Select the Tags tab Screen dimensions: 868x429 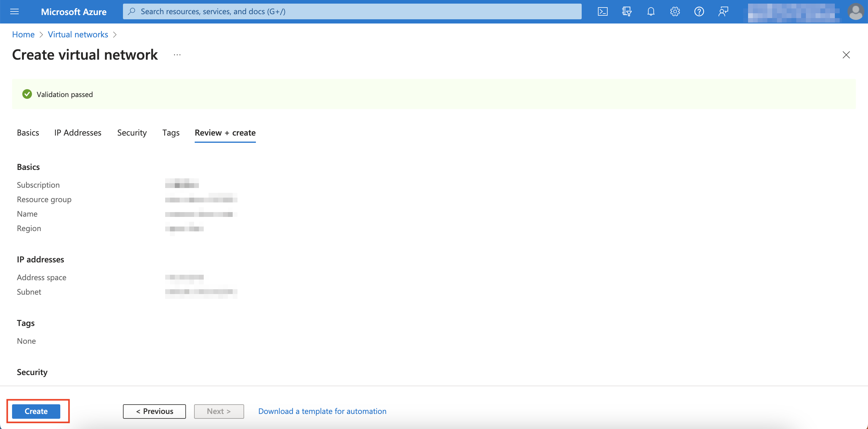171,133
